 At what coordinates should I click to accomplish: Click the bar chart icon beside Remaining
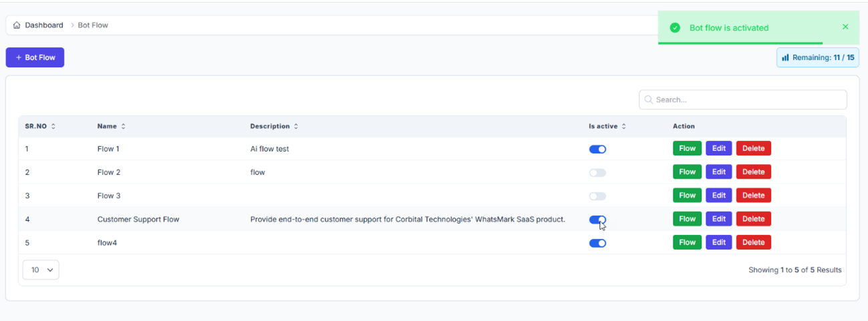[785, 58]
